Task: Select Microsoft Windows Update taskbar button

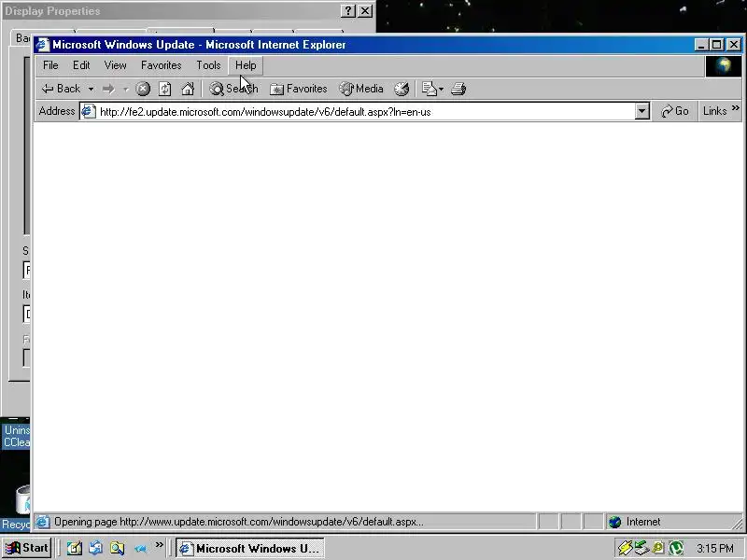Action: coord(250,549)
